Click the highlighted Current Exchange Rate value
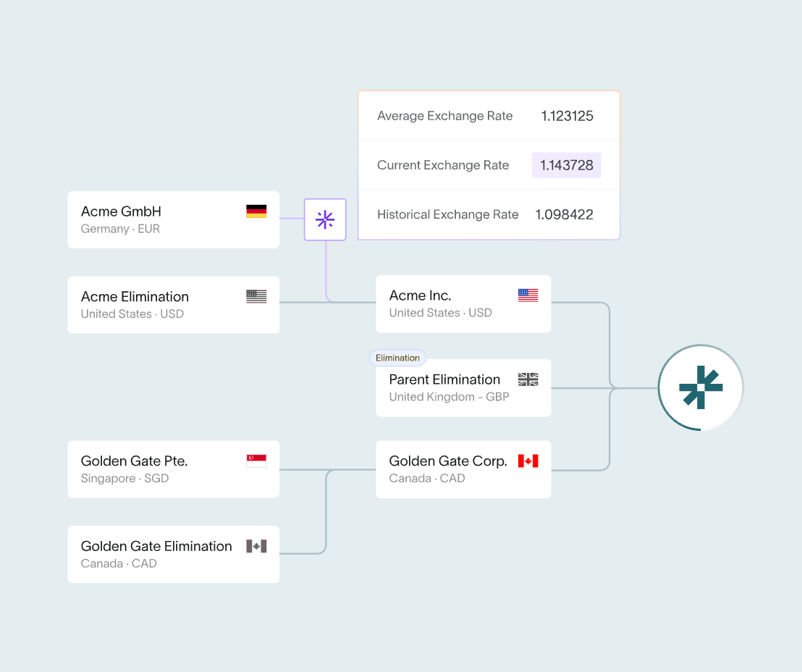 (x=567, y=165)
